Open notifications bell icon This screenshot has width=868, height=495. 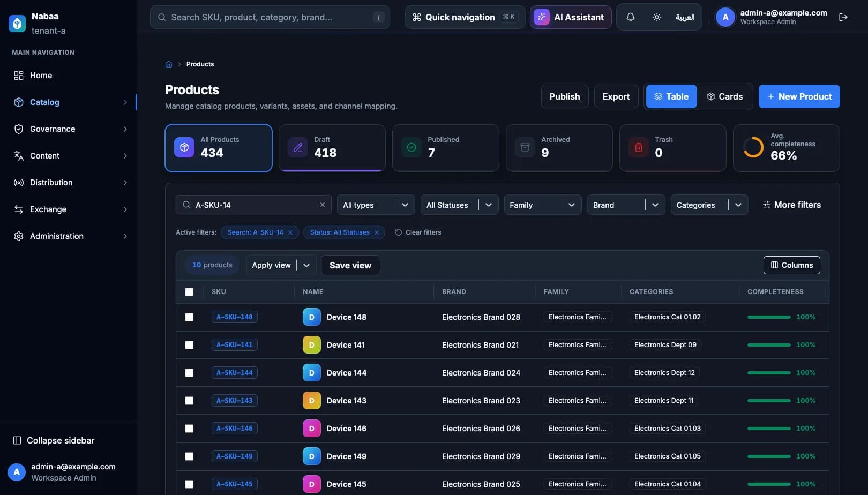[x=631, y=17]
